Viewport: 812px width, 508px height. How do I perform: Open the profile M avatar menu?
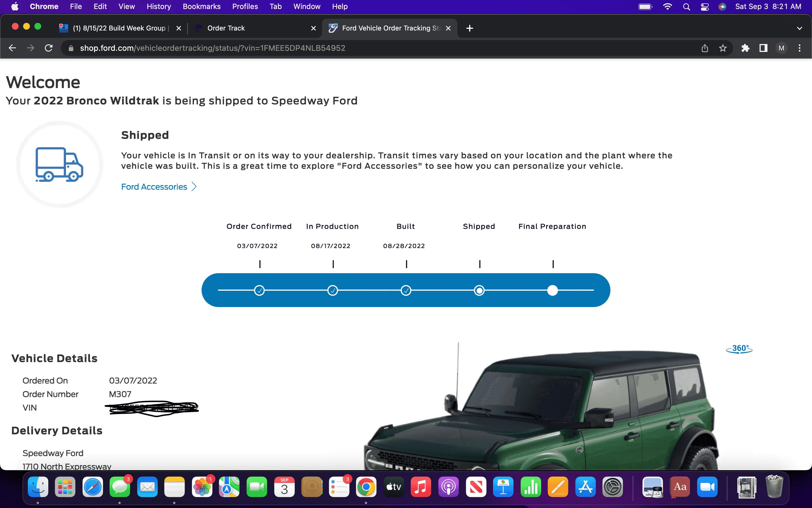pos(782,48)
